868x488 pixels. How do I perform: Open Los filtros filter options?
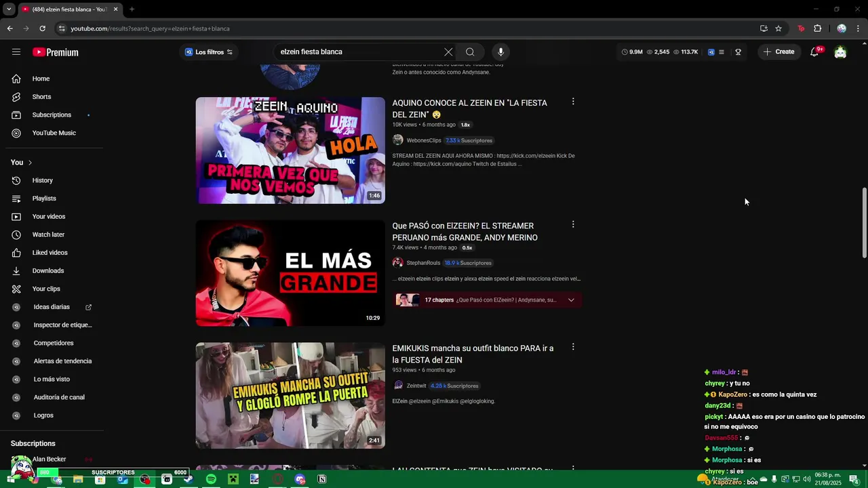tap(208, 52)
